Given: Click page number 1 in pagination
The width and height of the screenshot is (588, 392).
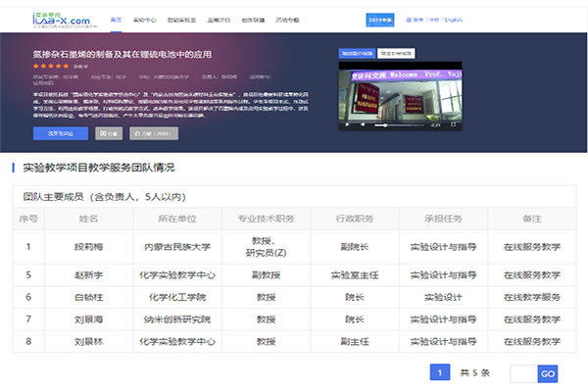Looking at the screenshot, I should 441,372.
